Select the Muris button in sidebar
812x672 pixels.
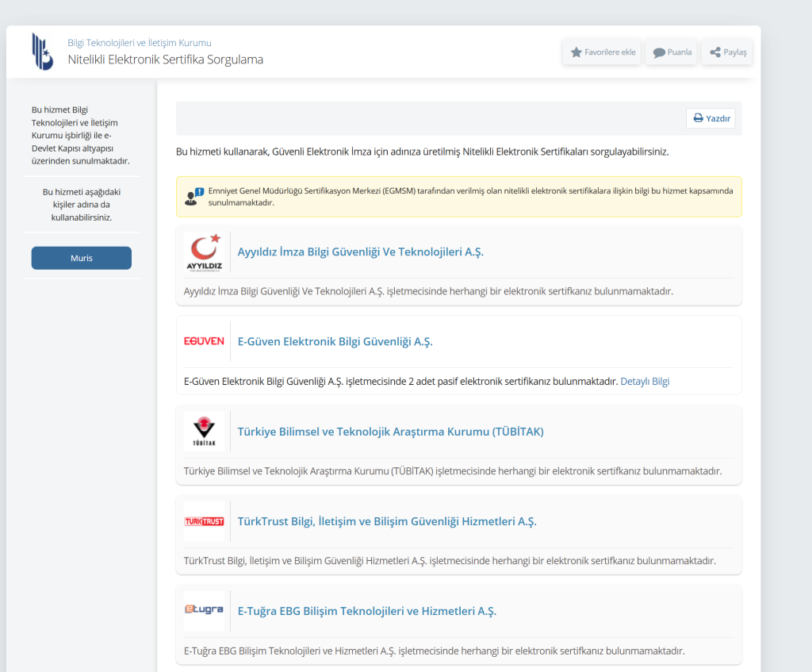81,258
